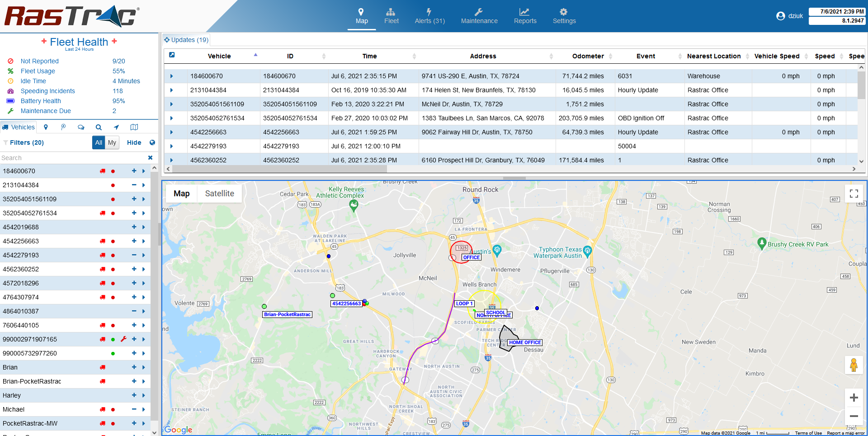The height and width of the screenshot is (436, 868).
Task: Select the magnifier search icon in the Vehicles toolbar
Action: pyautogui.click(x=99, y=127)
